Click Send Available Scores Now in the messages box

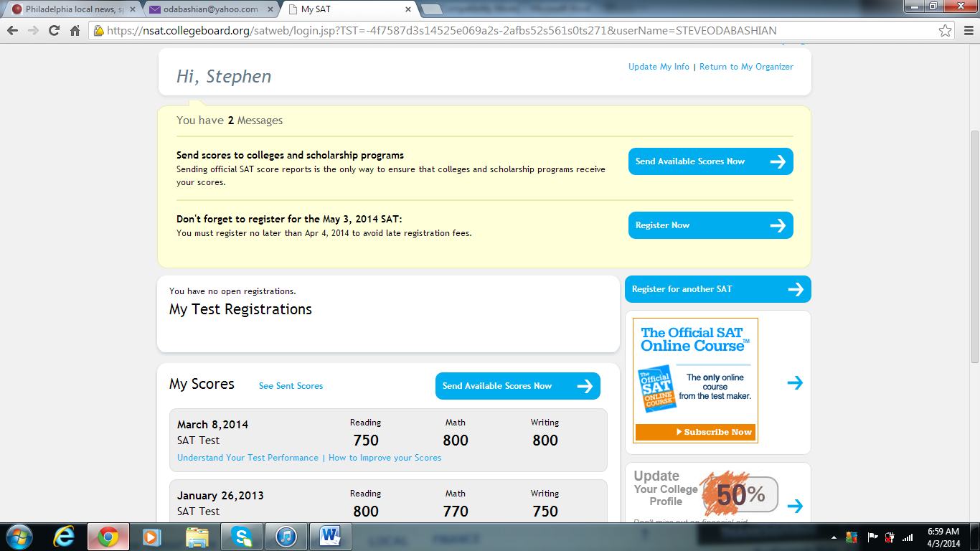pyautogui.click(x=711, y=161)
